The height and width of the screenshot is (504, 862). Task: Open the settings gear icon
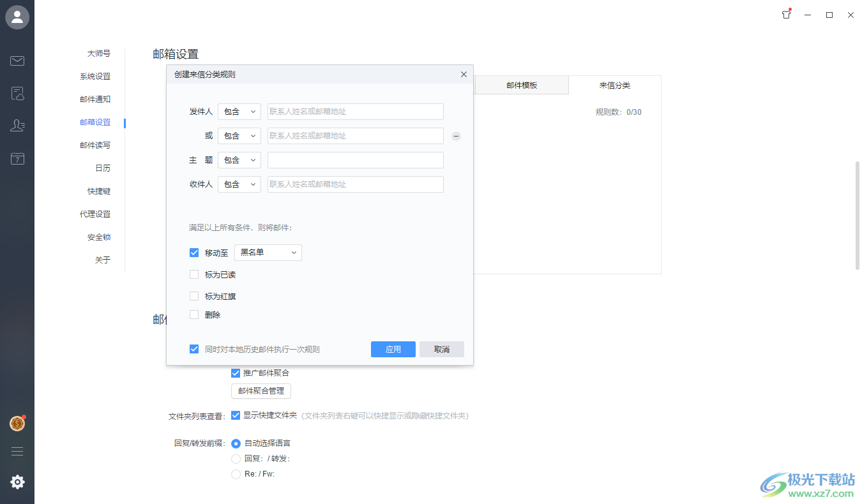click(17, 482)
